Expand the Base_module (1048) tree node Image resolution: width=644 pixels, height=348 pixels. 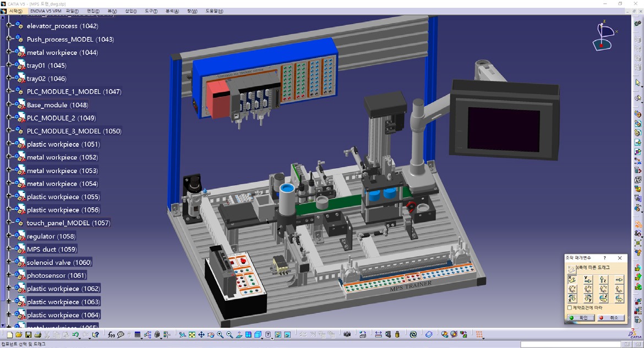[x=8, y=104]
